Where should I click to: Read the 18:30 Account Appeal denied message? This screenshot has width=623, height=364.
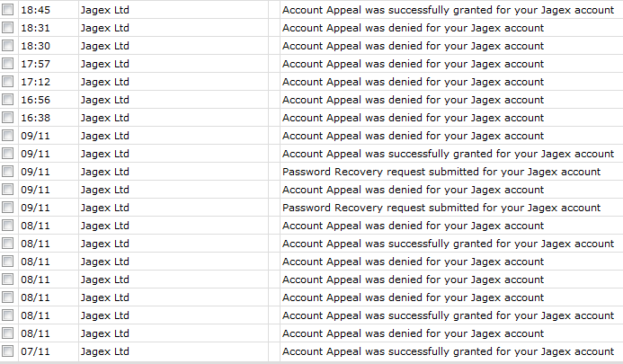[x=413, y=46]
